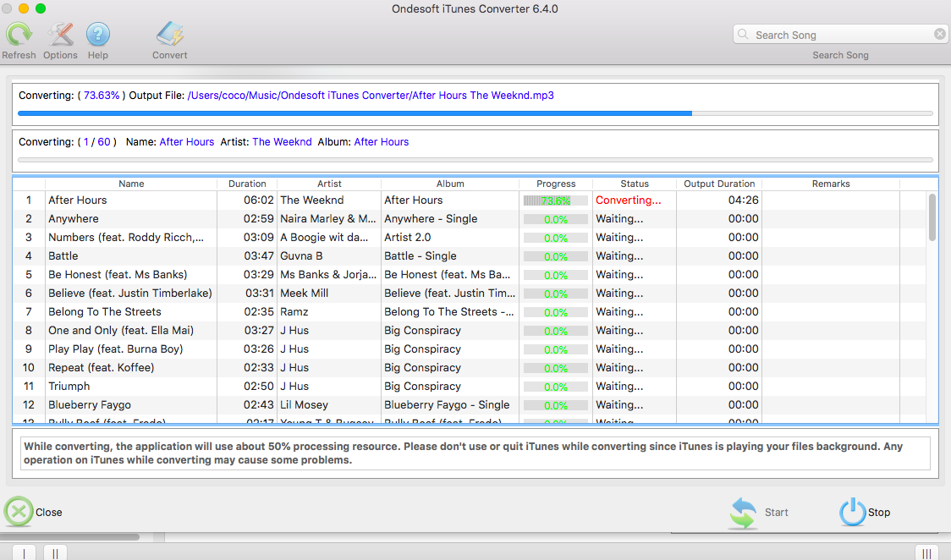Viewport: 951px width, 560px height.
Task: Select the Blueberry Faygo song name
Action: 90,405
